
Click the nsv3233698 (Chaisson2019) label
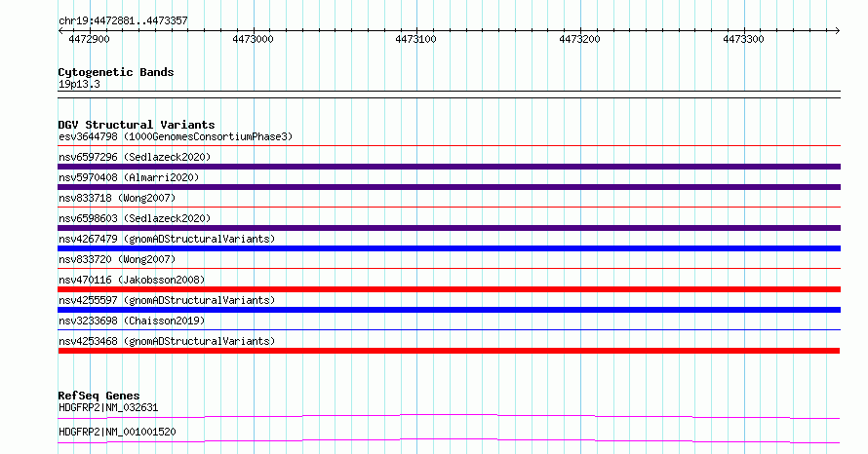pos(132,321)
